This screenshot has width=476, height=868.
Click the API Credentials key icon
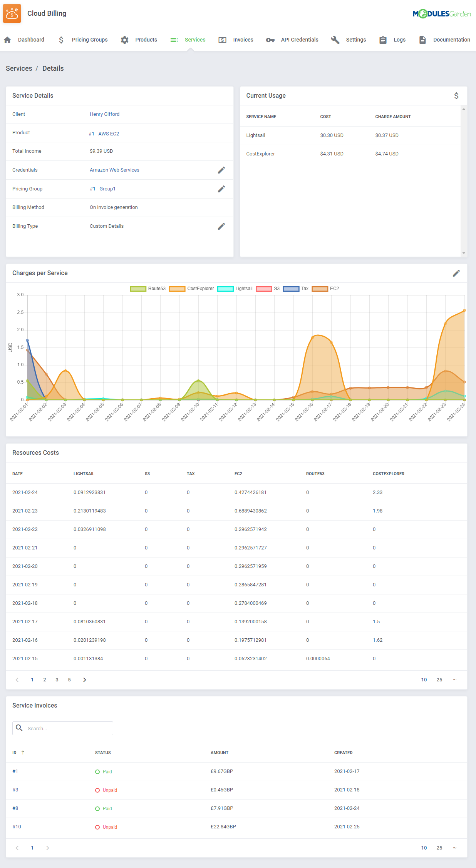(x=270, y=40)
